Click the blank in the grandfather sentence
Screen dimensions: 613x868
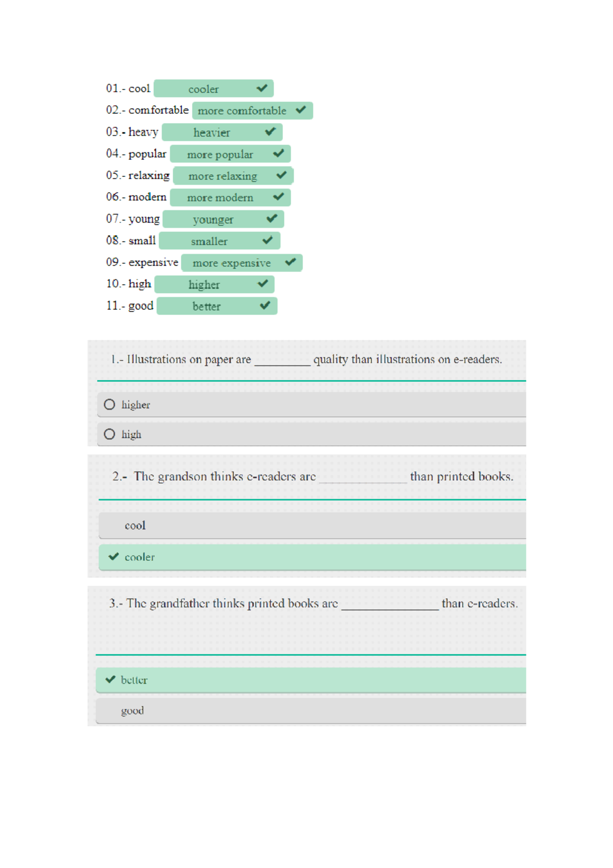tap(390, 605)
